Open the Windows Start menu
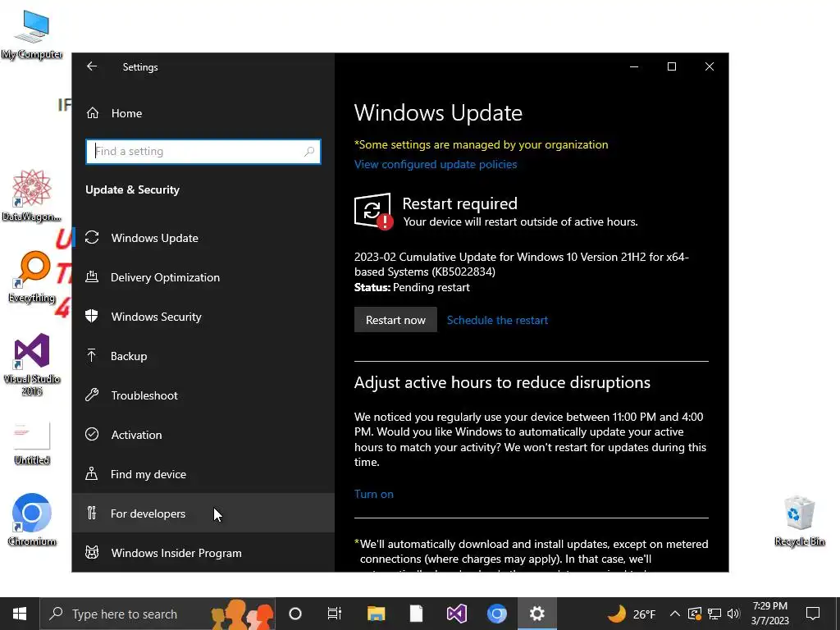The image size is (840, 630). point(20,614)
